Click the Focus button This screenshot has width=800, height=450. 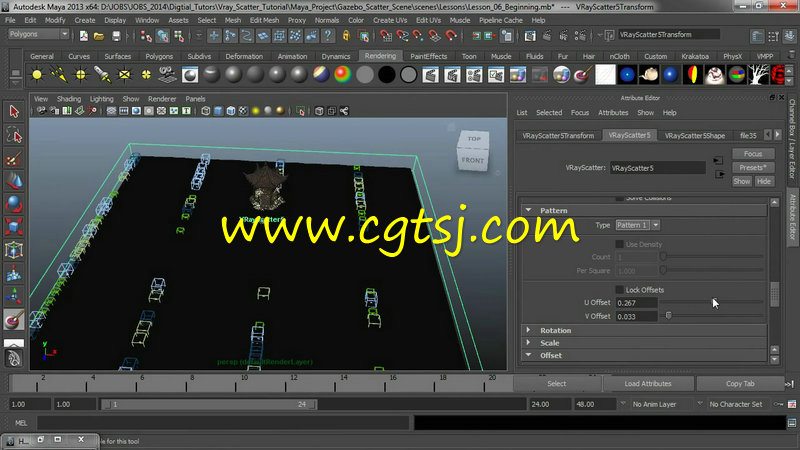click(x=753, y=154)
